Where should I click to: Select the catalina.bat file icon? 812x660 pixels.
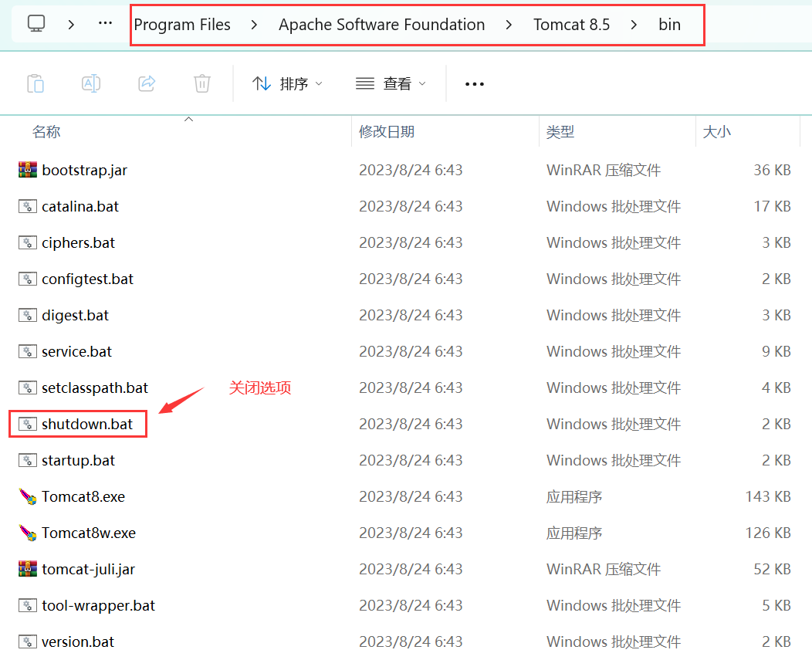(28, 206)
